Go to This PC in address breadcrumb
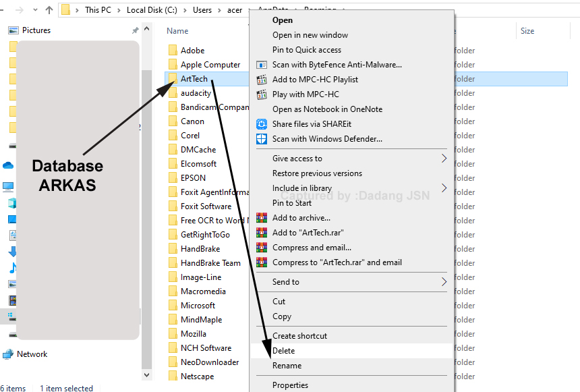Image resolution: width=580 pixels, height=392 pixels. click(98, 10)
